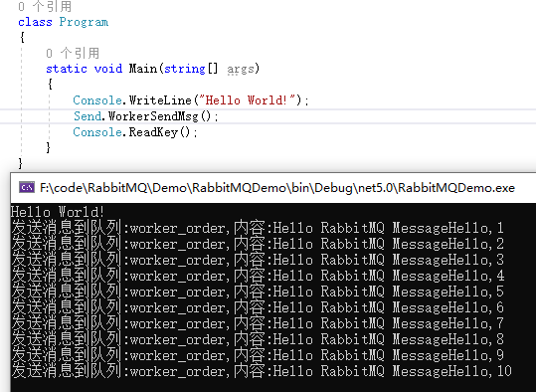This screenshot has height=392, width=536.
Task: Click console line ending with MessageHello,1
Action: [257, 228]
